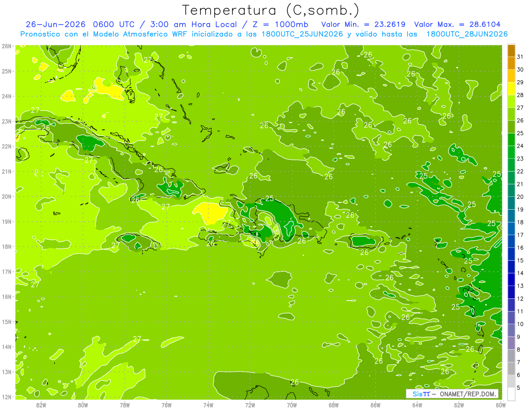The width and height of the screenshot is (532, 411).
Task: Click the yellow colorbar swatch between 28 and 29
Action: click(x=511, y=89)
